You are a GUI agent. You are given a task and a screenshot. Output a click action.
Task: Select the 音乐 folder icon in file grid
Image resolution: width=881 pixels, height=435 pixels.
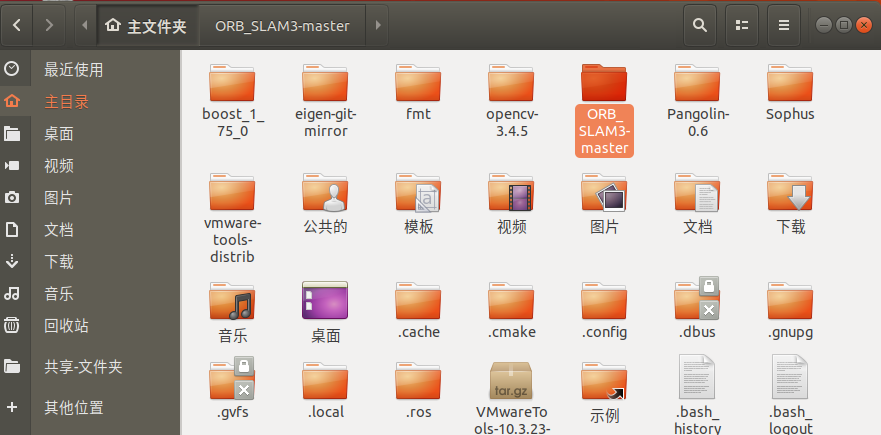click(x=232, y=301)
